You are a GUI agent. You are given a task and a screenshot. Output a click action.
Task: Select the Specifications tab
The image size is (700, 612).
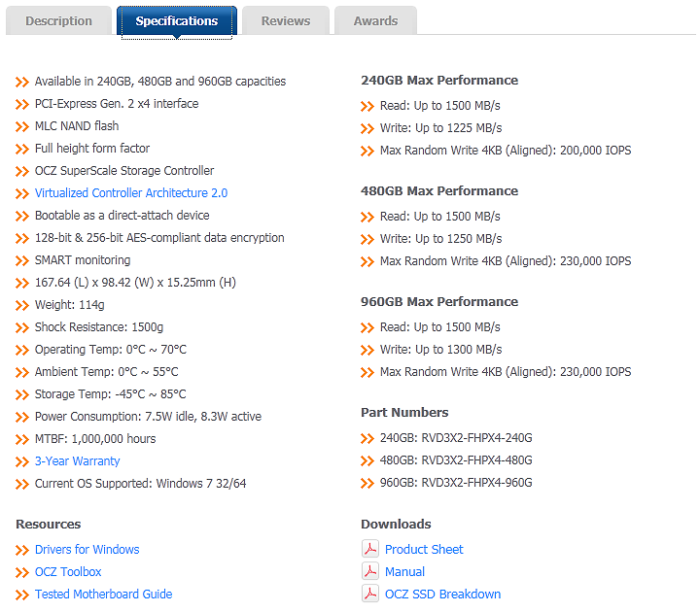point(177,21)
